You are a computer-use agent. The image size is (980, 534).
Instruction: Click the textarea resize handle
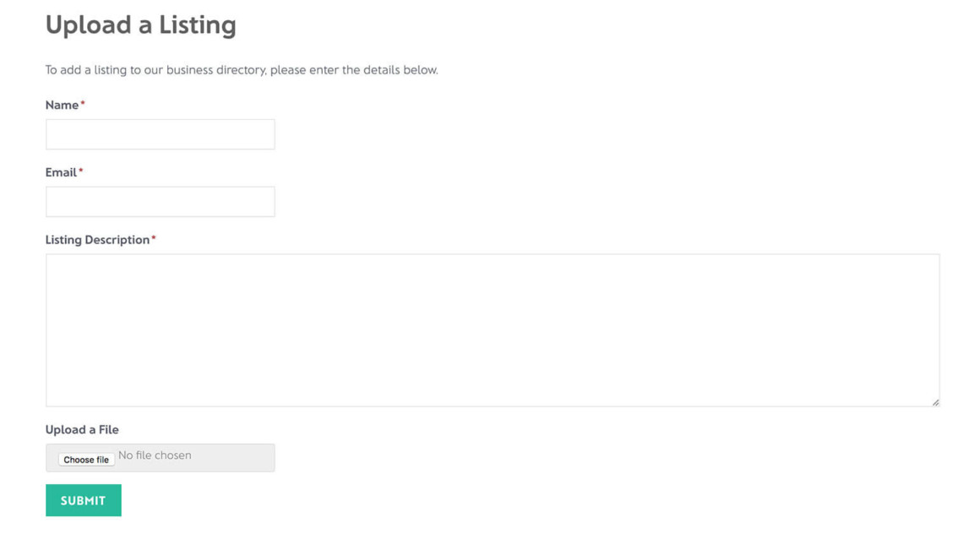[x=936, y=400]
